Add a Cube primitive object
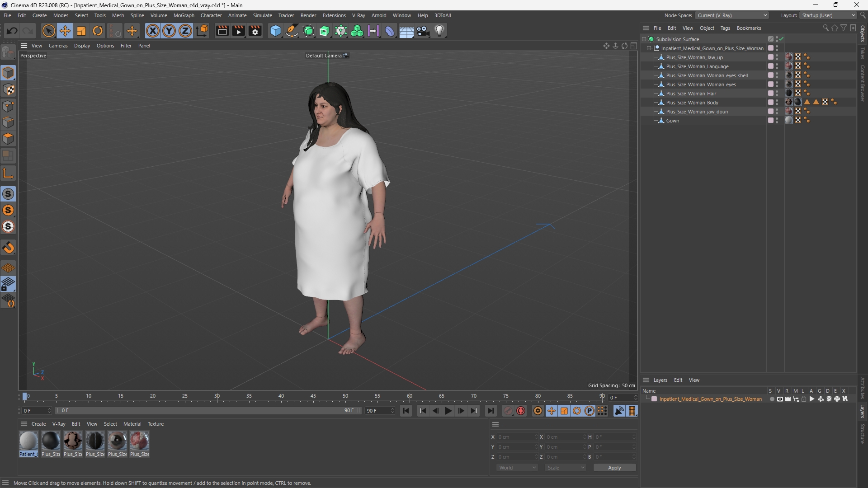The height and width of the screenshot is (488, 868). point(275,31)
